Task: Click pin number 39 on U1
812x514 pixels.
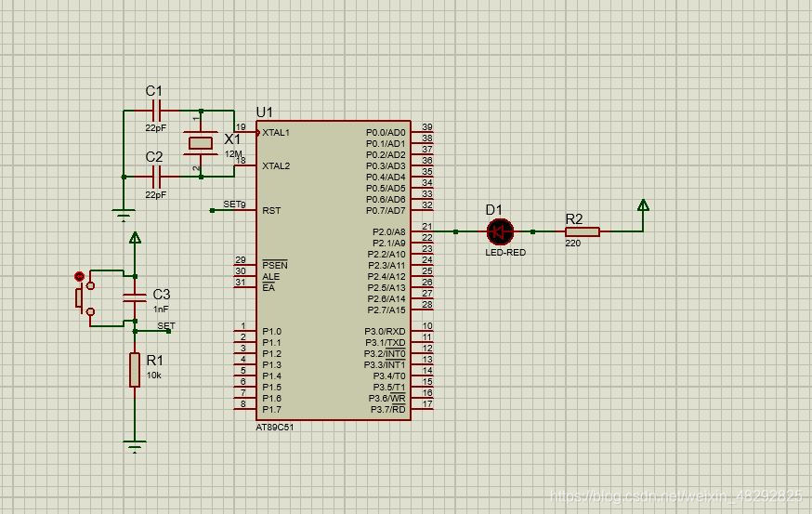Action: [427, 127]
